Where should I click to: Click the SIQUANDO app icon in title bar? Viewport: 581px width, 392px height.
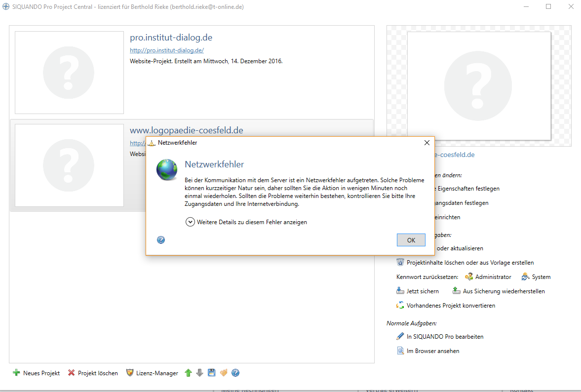click(x=6, y=7)
